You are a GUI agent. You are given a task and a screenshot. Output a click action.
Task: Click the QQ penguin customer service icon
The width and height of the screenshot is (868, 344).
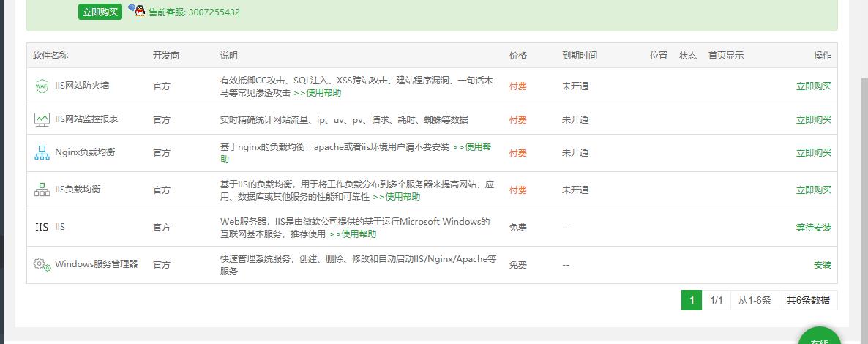[x=138, y=10]
